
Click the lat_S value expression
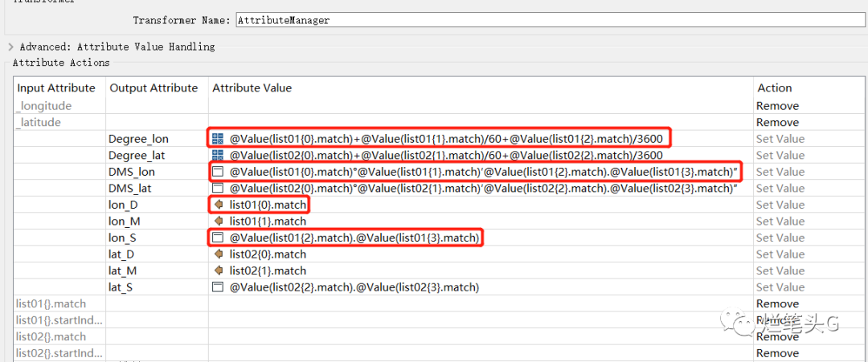354,287
